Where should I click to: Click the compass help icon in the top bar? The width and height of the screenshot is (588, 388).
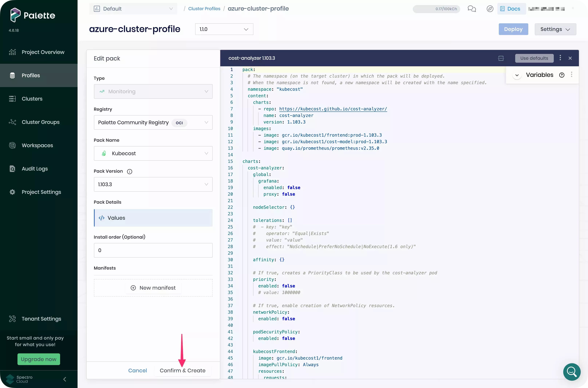[x=490, y=9]
